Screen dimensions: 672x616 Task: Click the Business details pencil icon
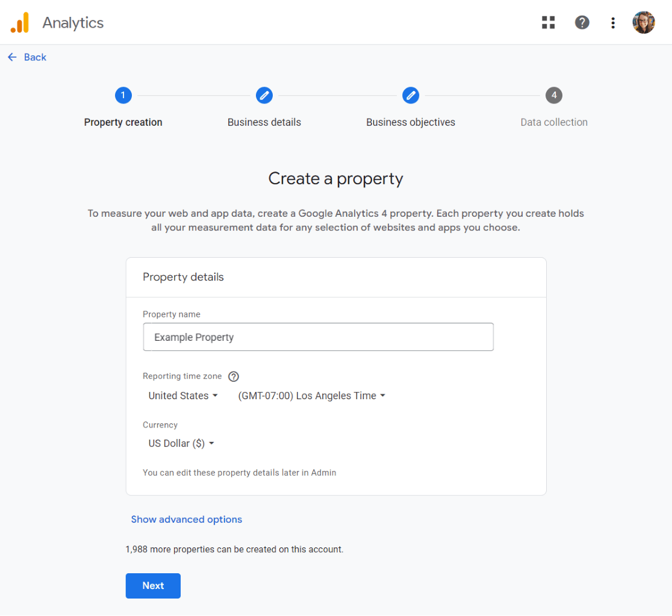coord(264,95)
